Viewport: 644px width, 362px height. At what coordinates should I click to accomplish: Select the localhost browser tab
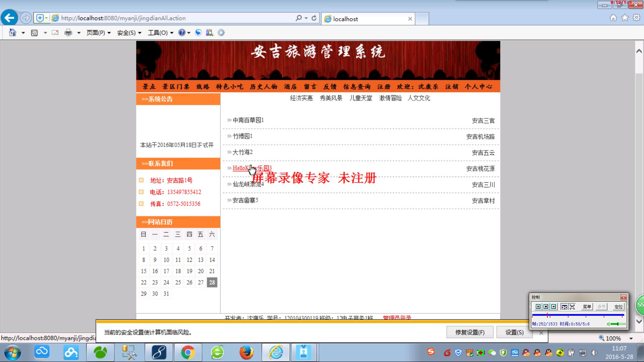368,19
